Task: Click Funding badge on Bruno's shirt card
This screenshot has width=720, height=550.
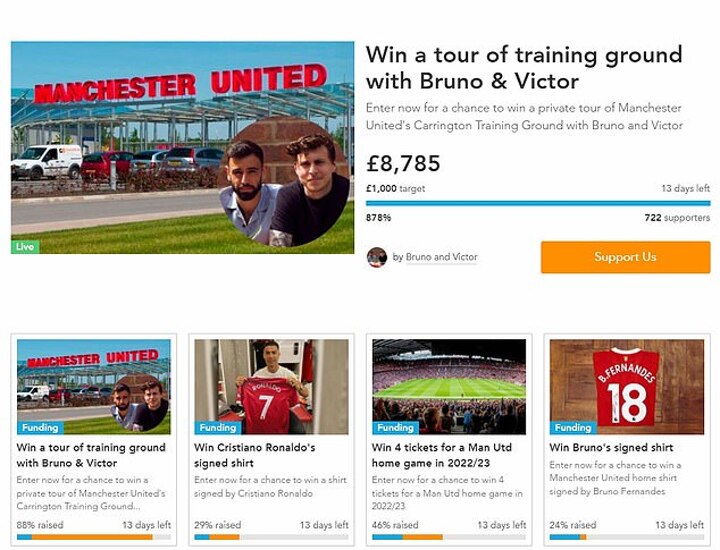Action: [x=574, y=427]
